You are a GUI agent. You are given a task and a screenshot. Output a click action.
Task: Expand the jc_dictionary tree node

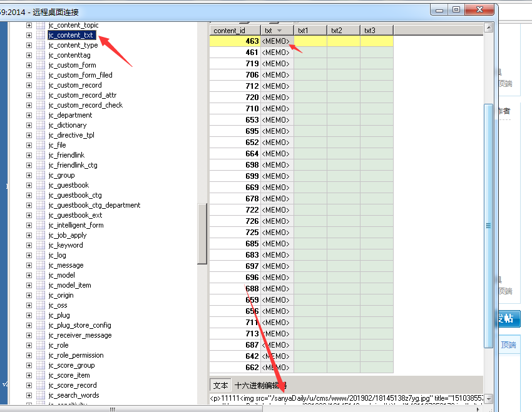point(29,125)
